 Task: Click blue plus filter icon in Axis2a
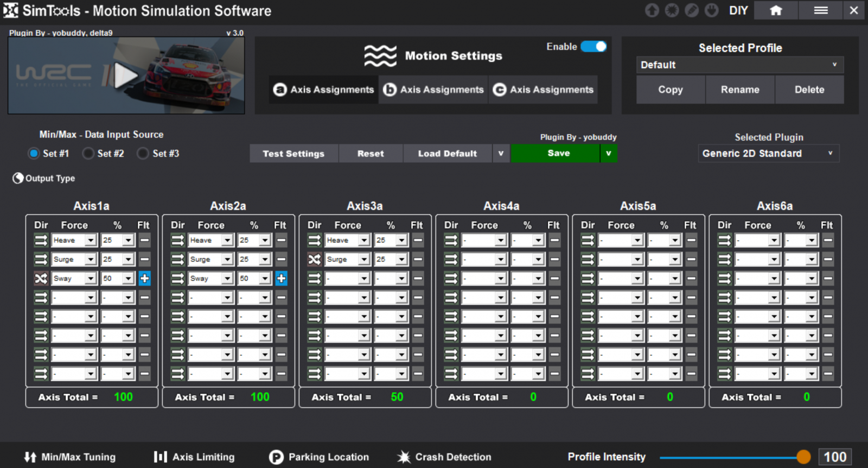281,279
